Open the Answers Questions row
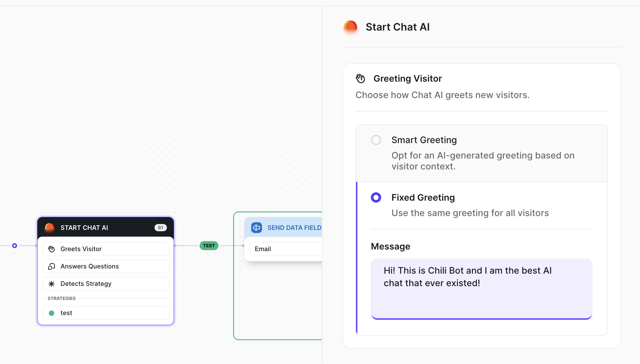The width and height of the screenshot is (640, 364). [x=106, y=266]
